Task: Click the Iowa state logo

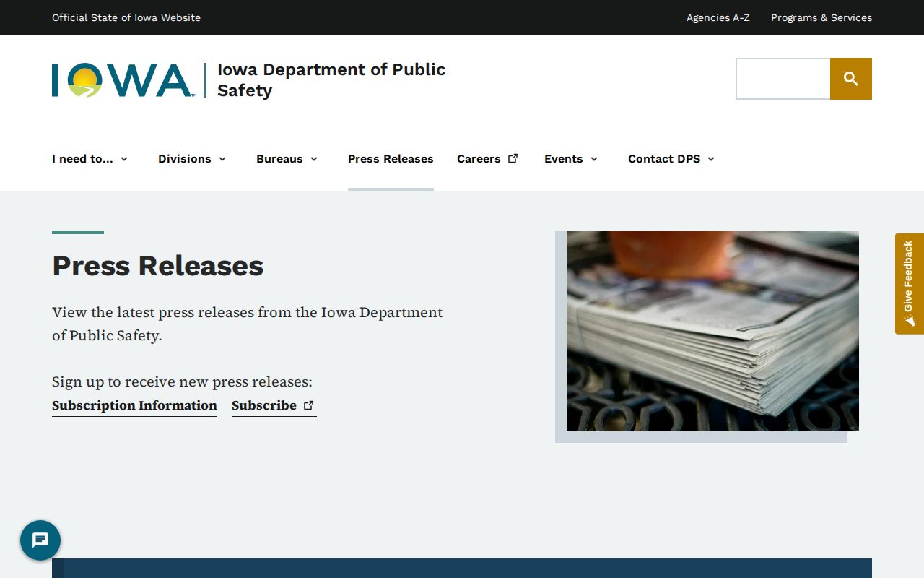Action: 123,80
